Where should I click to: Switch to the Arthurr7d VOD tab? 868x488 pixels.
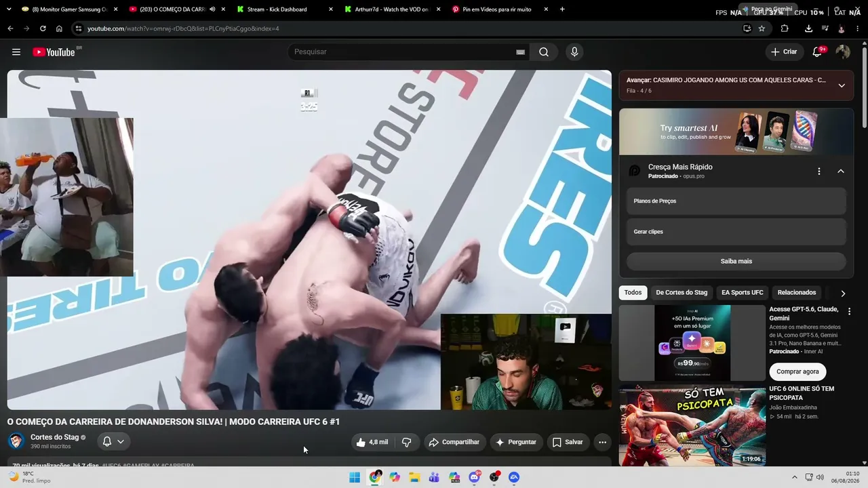(x=391, y=9)
